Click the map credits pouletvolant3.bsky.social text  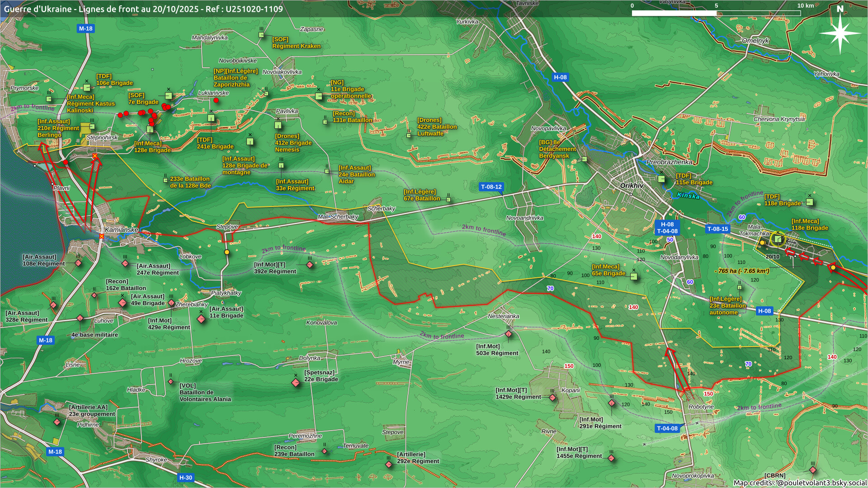coord(800,483)
